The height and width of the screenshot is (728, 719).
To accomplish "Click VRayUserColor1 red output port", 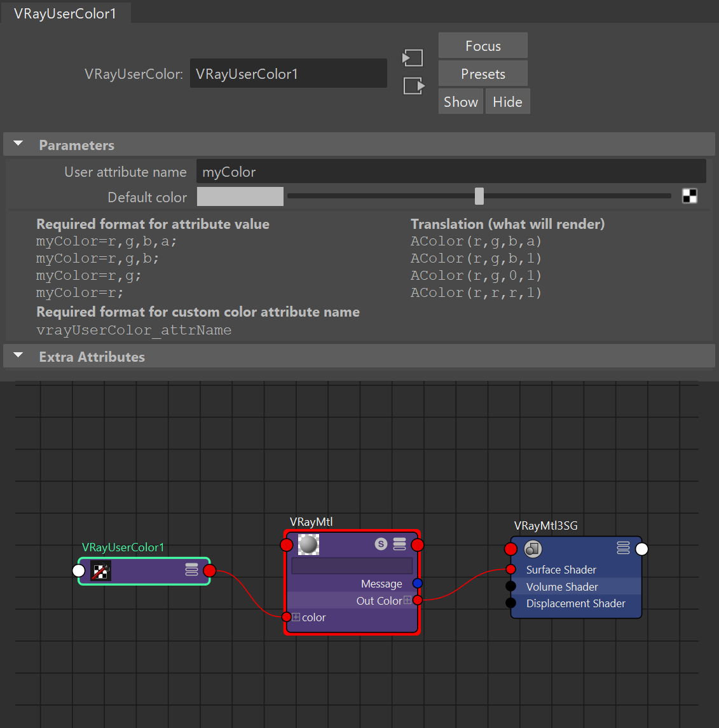I will pyautogui.click(x=210, y=570).
